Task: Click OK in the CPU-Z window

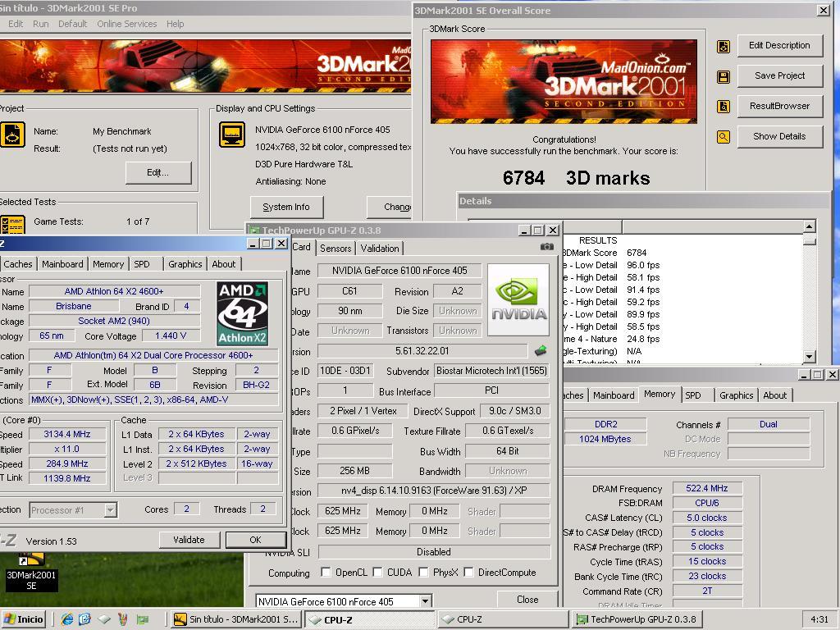Action: pyautogui.click(x=256, y=540)
